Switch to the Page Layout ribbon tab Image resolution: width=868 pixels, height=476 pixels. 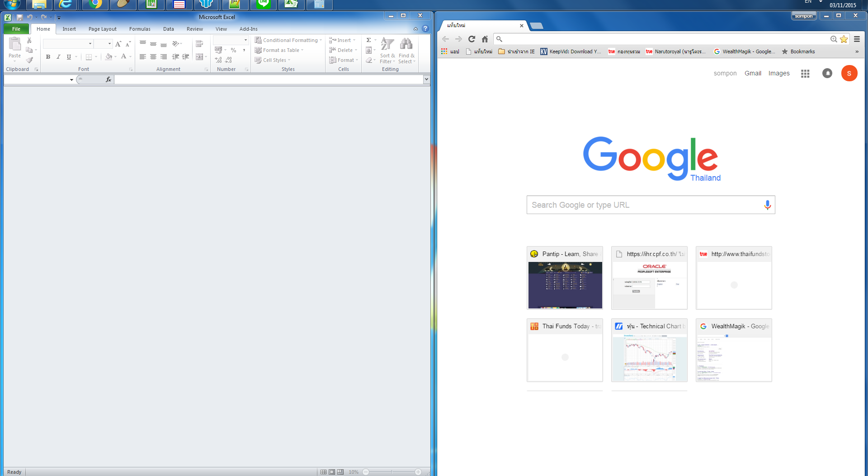[103, 29]
